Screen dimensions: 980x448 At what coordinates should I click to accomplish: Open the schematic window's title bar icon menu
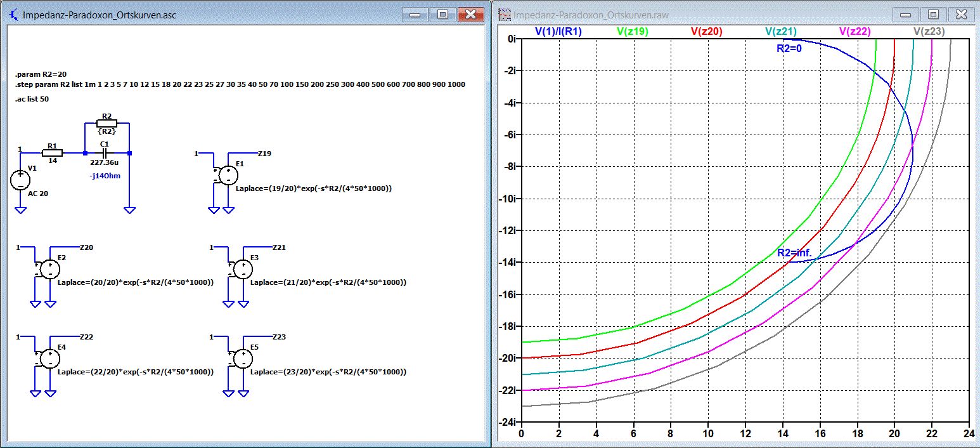click(x=13, y=15)
